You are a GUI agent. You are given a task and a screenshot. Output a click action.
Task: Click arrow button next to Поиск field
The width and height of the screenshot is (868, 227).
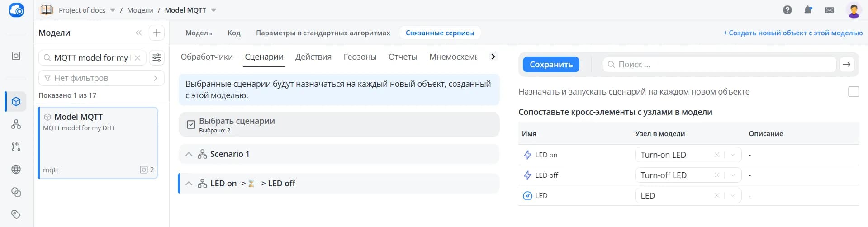tap(847, 65)
